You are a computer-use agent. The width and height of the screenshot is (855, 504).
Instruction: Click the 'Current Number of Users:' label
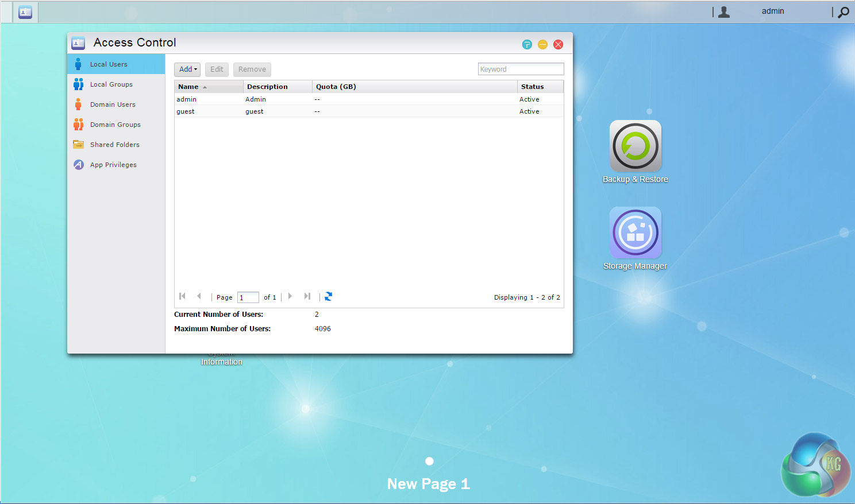pos(219,315)
